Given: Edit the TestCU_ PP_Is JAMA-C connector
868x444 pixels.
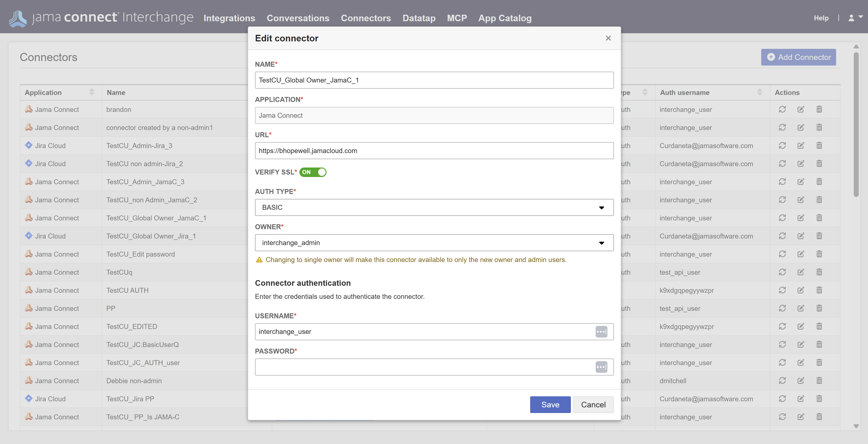Looking at the screenshot, I should (x=801, y=417).
